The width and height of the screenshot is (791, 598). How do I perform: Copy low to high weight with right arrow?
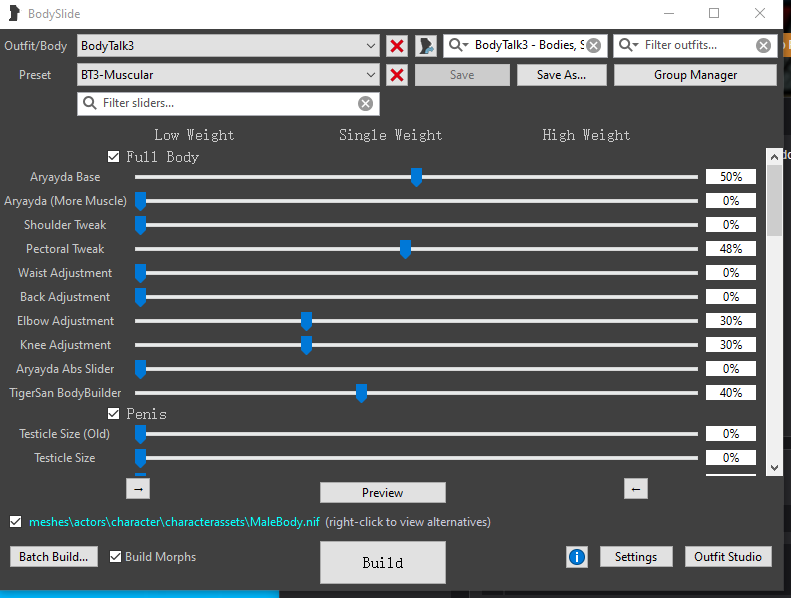click(138, 489)
